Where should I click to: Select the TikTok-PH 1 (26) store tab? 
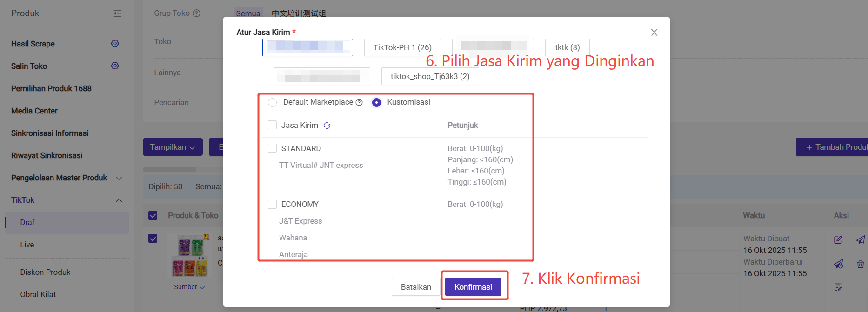click(402, 47)
